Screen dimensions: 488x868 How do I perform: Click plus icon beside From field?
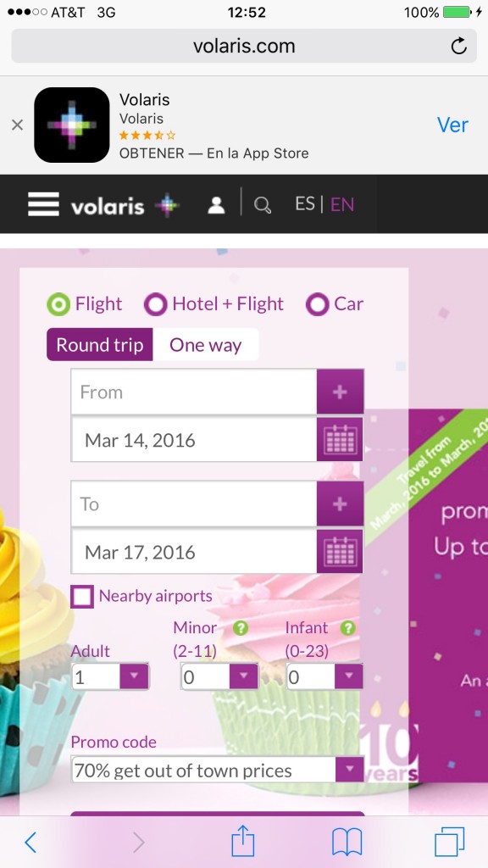tap(340, 392)
